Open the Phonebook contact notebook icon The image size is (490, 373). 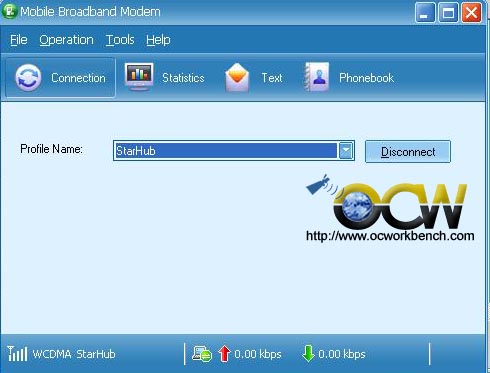click(317, 77)
